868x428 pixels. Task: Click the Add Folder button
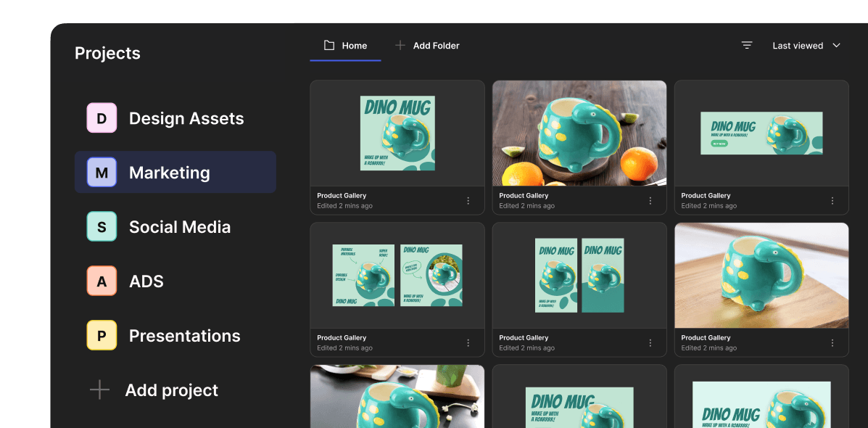pos(427,46)
